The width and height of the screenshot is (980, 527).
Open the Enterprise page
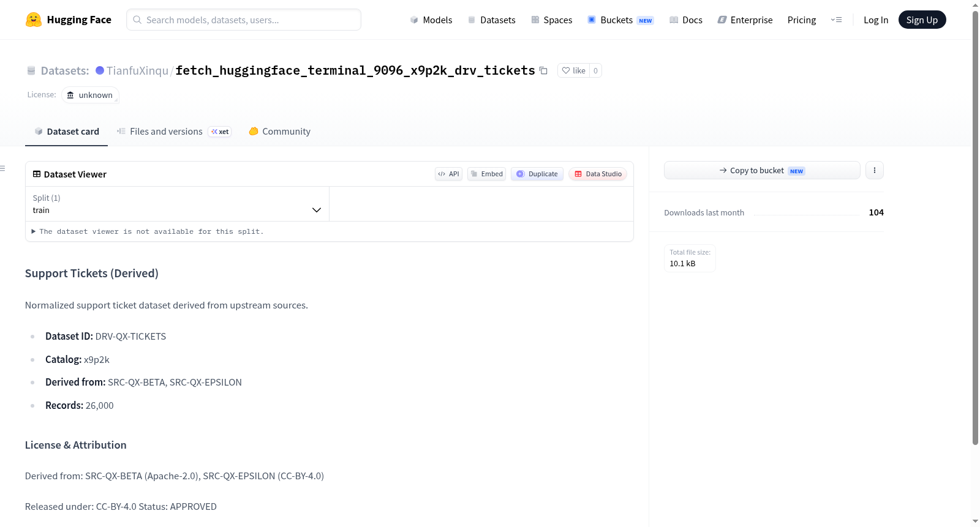point(745,20)
